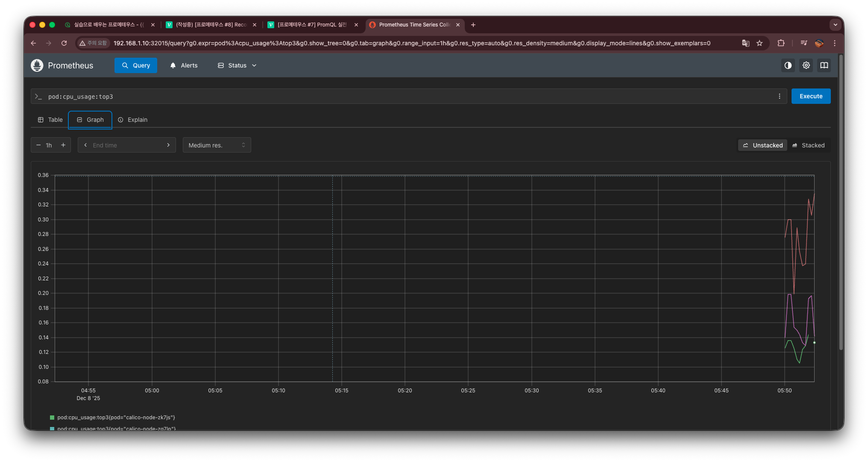Open Medium res. resolution dropdown

pos(217,145)
